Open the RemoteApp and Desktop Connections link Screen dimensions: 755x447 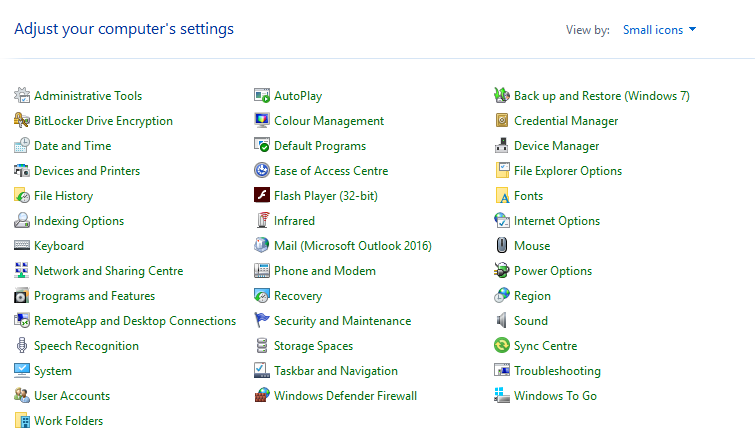pos(135,321)
